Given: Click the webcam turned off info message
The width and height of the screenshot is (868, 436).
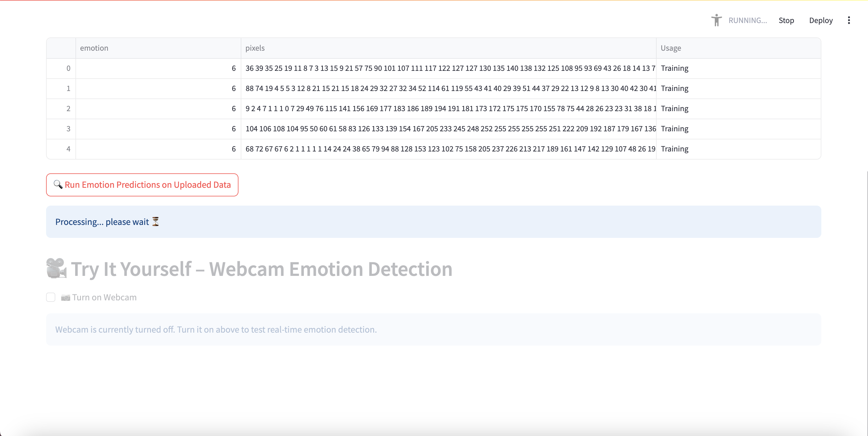Looking at the screenshot, I should click(216, 329).
